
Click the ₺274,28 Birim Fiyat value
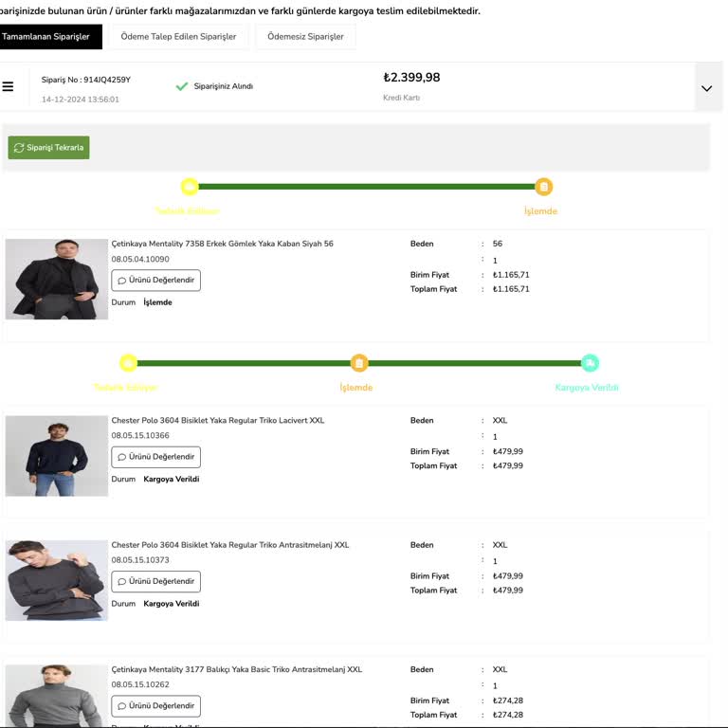508,701
